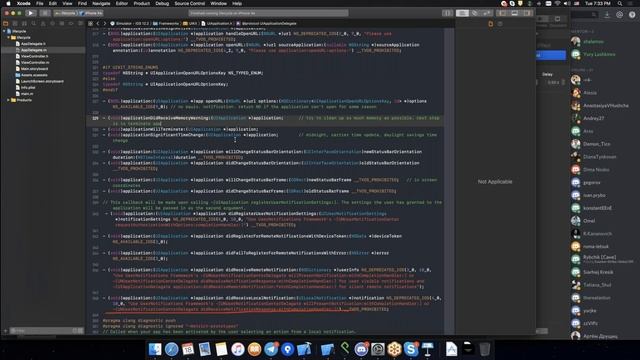Select Info.plist in the file navigator

28,87
